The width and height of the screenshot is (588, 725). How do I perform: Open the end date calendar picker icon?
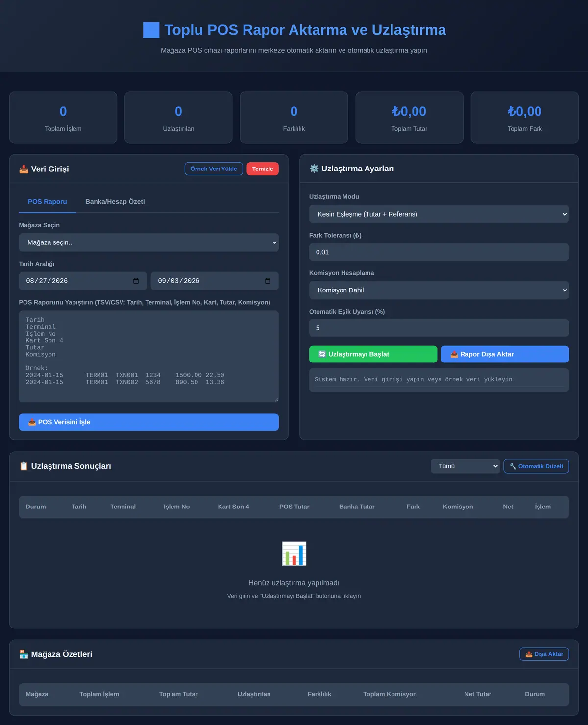point(268,281)
